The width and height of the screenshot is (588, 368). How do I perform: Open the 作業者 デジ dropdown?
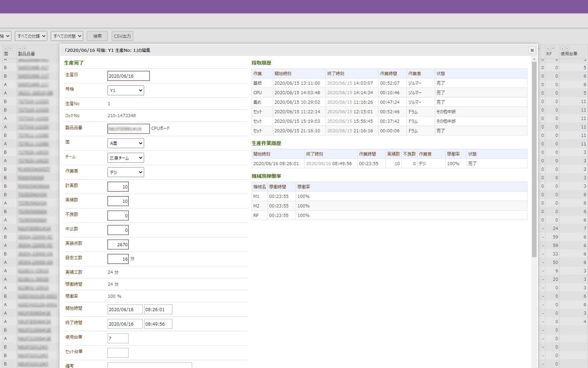pos(126,172)
